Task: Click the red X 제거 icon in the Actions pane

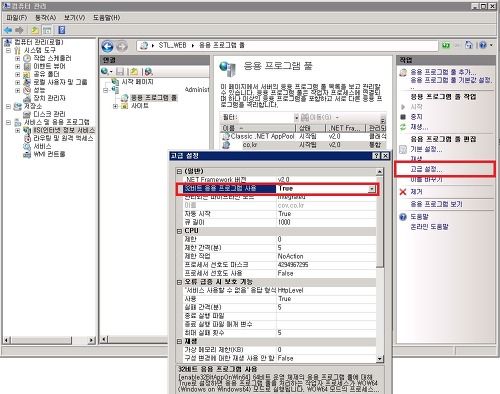Action: [403, 192]
